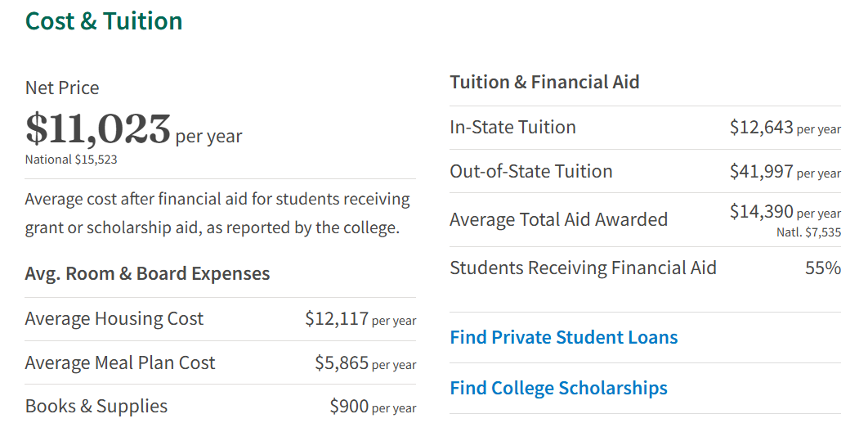Click the Net Price label
The image size is (868, 432).
(x=62, y=88)
